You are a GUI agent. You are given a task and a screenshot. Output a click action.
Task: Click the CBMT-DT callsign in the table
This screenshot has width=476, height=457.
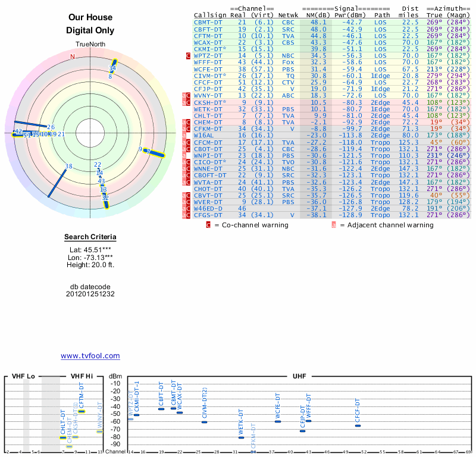point(208,22)
